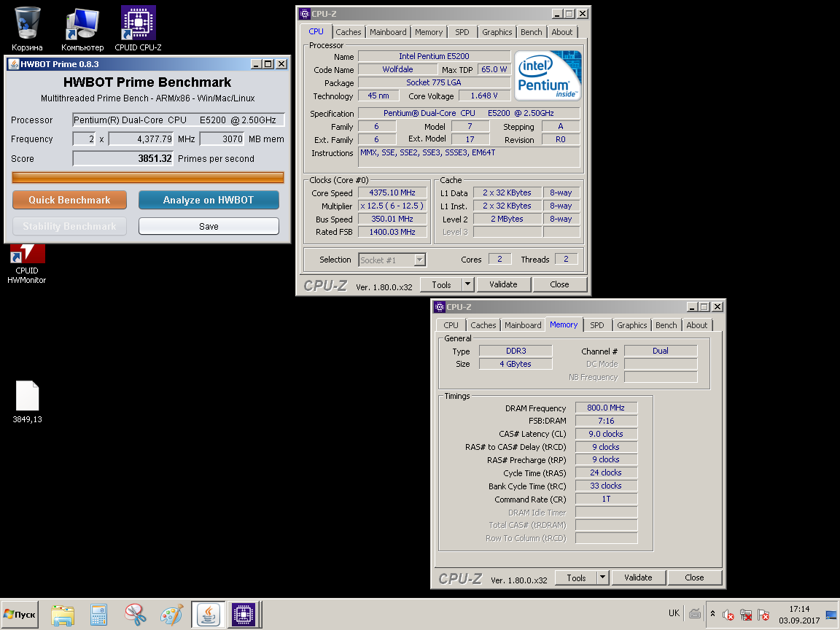Click Tools button in the CPU-Z window showing the Memory tab
Viewport: 840px width, 630px height.
tap(576, 577)
